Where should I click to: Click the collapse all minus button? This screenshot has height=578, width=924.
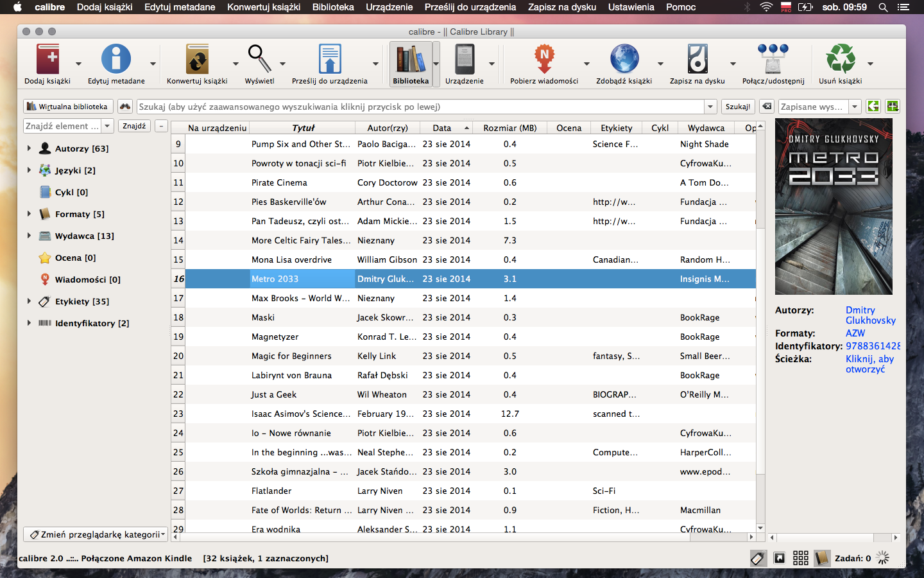[x=161, y=126]
